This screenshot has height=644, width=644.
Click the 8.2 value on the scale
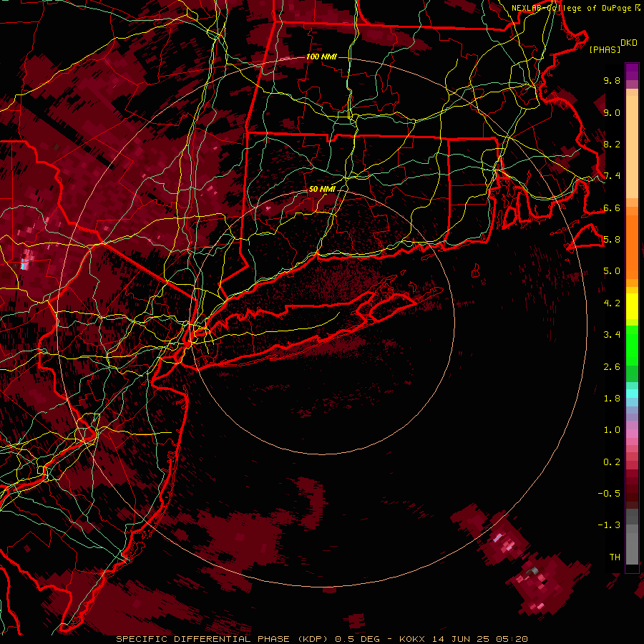[x=612, y=144]
